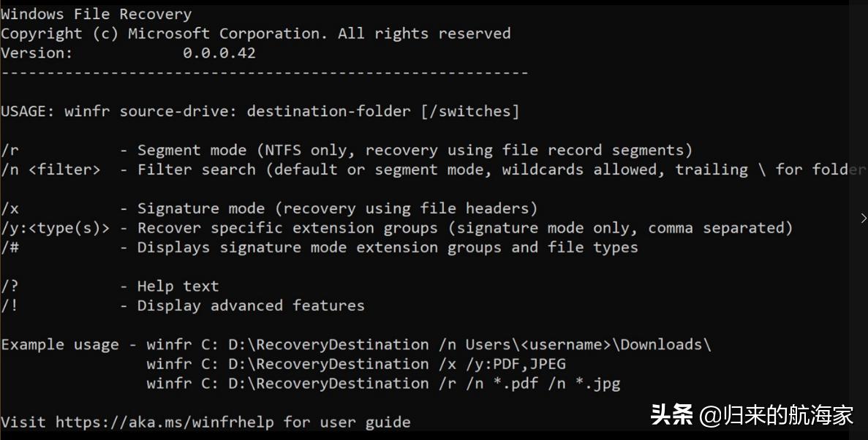The width and height of the screenshot is (868, 440).
Task: Click the @归来的航海家 author watermark
Action: pos(776,415)
